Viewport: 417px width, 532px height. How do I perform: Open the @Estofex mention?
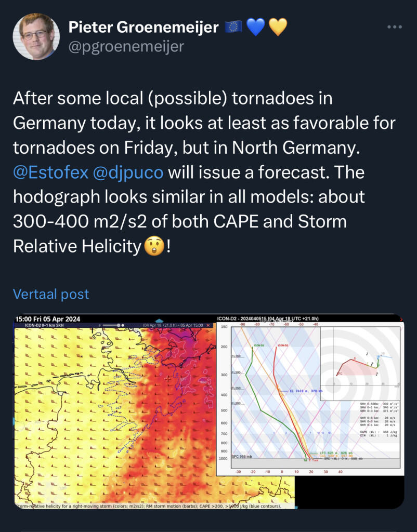[50, 172]
